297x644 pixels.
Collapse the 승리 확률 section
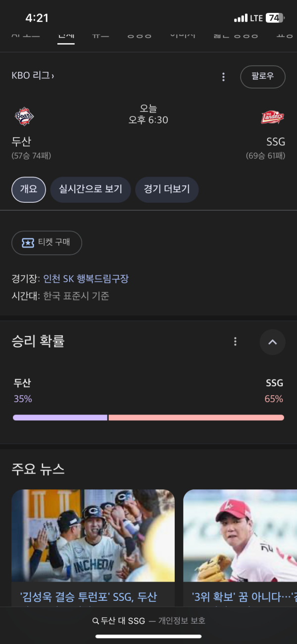(x=272, y=342)
